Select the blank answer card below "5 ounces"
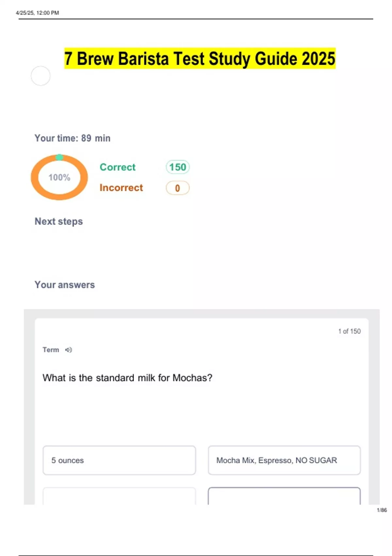 pyautogui.click(x=119, y=496)
